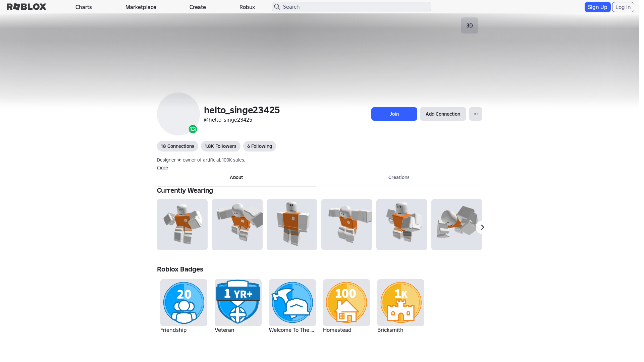
Task: Go to Marketplace
Action: pos(141,7)
